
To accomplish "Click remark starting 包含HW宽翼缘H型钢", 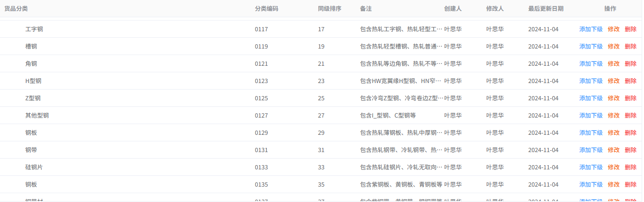I will [401, 81].
